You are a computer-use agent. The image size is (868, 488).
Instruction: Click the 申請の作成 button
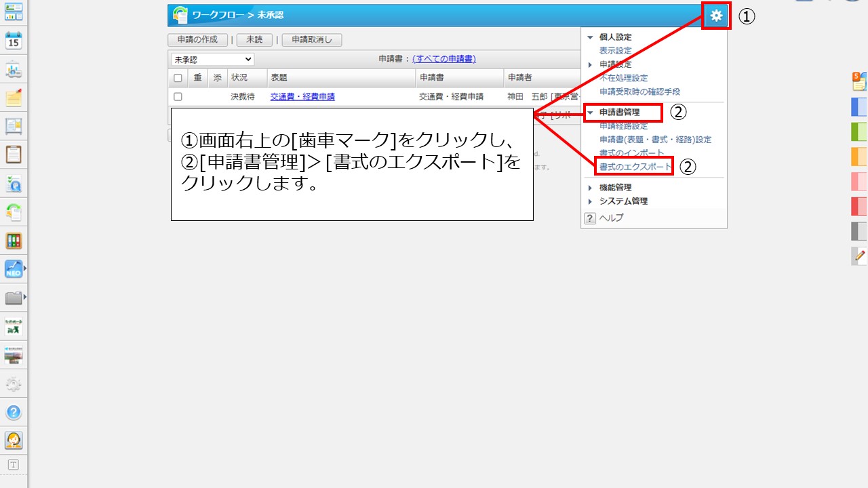[197, 40]
